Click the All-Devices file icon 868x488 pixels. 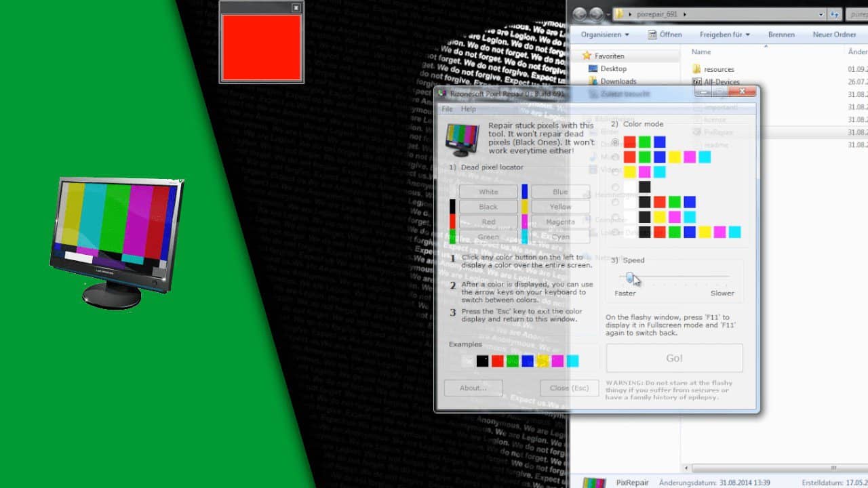(696, 81)
